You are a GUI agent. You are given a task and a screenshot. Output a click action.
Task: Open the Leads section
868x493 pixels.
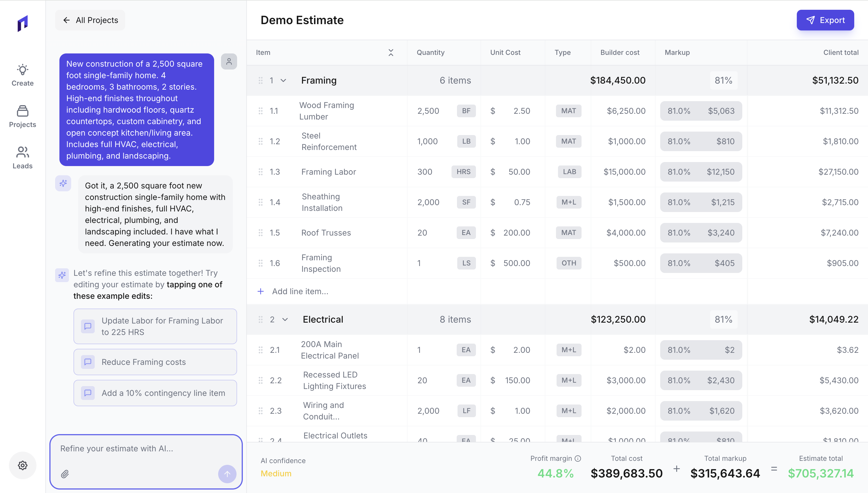click(x=22, y=157)
